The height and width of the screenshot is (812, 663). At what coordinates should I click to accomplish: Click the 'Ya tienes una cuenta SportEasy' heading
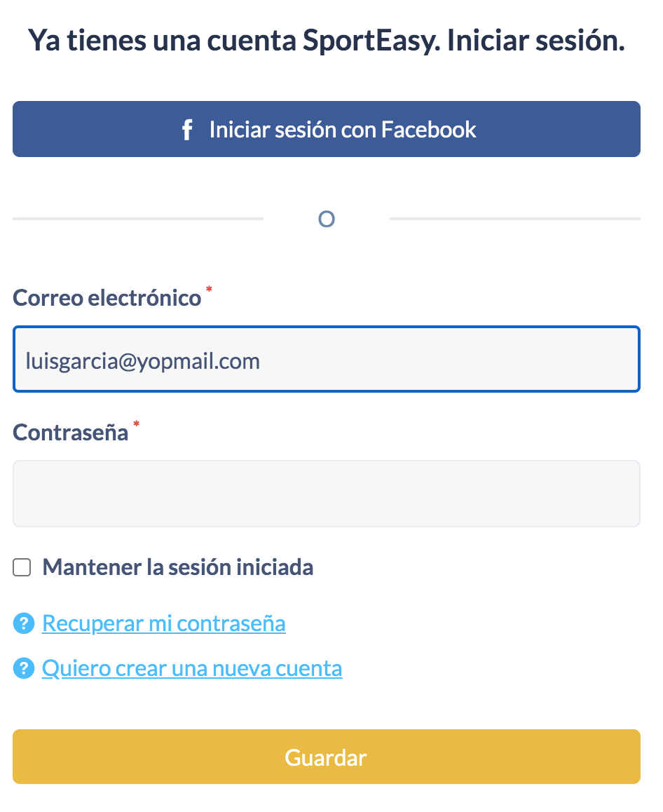(x=327, y=41)
